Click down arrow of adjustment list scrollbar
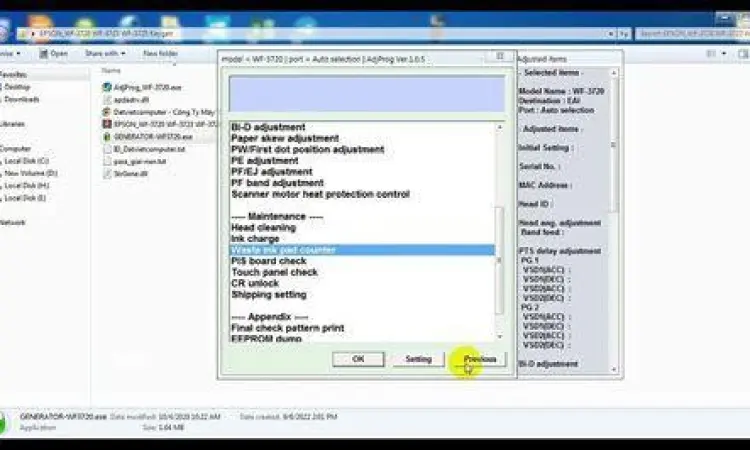 click(x=499, y=336)
